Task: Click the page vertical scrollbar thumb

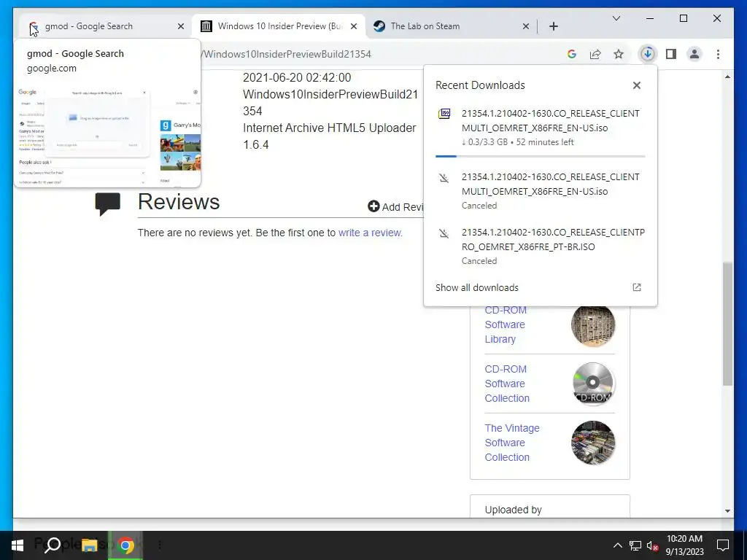Action: [x=727, y=324]
